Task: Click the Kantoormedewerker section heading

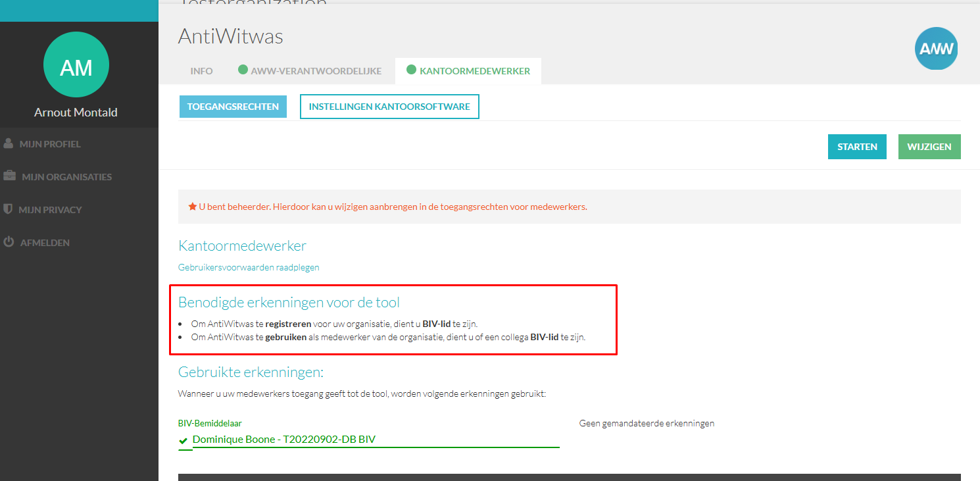Action: [x=242, y=246]
